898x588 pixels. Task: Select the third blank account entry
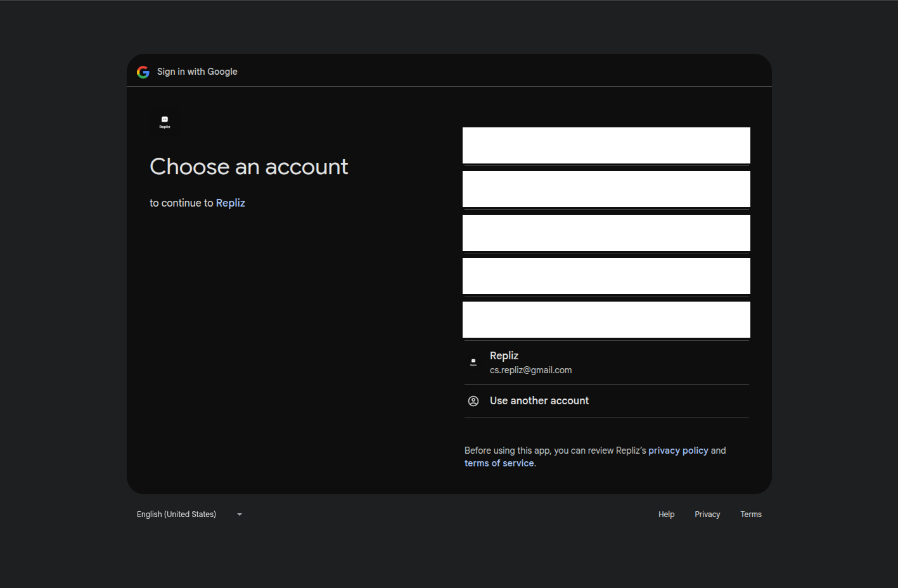pos(606,233)
